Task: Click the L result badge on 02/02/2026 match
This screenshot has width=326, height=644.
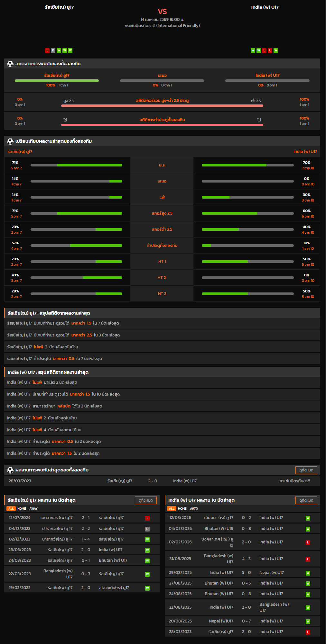Action: (x=308, y=542)
